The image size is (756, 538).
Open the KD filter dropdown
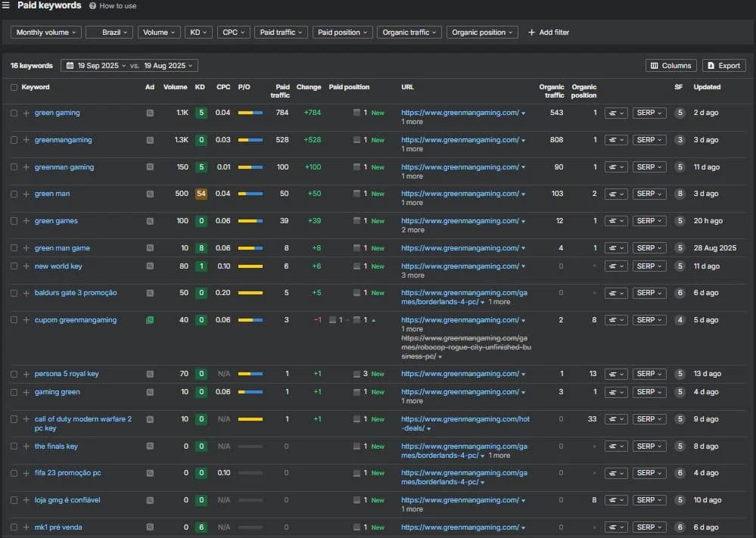tap(198, 33)
